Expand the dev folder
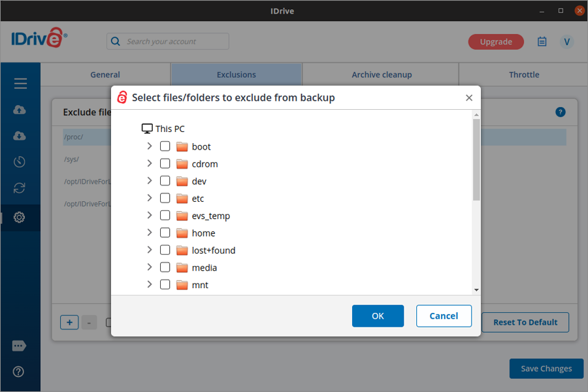588x392 pixels. (x=150, y=181)
